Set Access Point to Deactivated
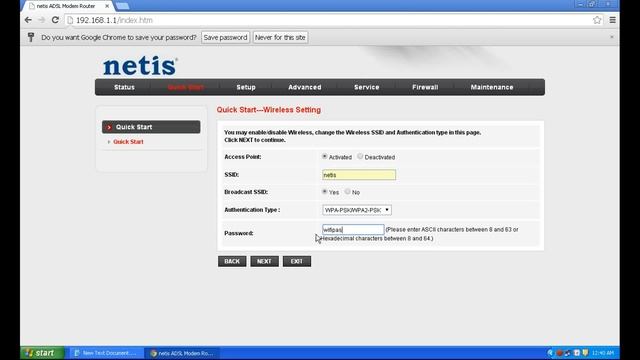 pyautogui.click(x=360, y=156)
